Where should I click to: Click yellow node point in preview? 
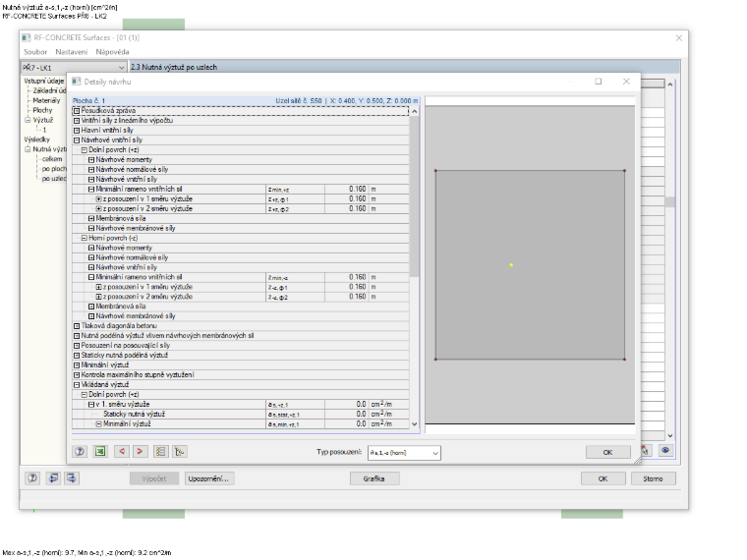tap(511, 264)
